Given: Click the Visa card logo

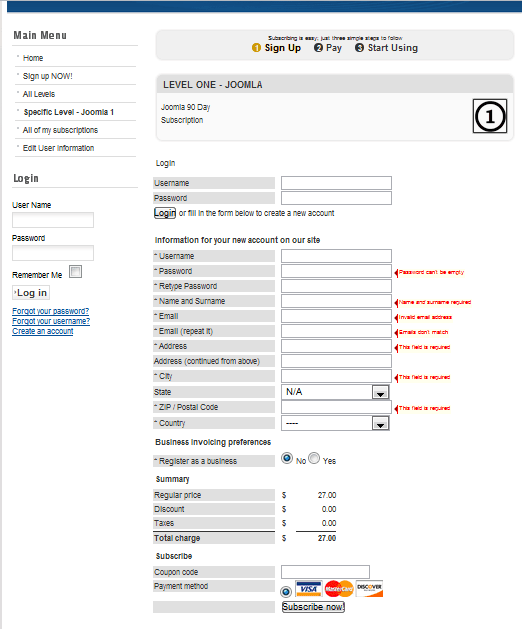Looking at the screenshot, I should point(309,588).
